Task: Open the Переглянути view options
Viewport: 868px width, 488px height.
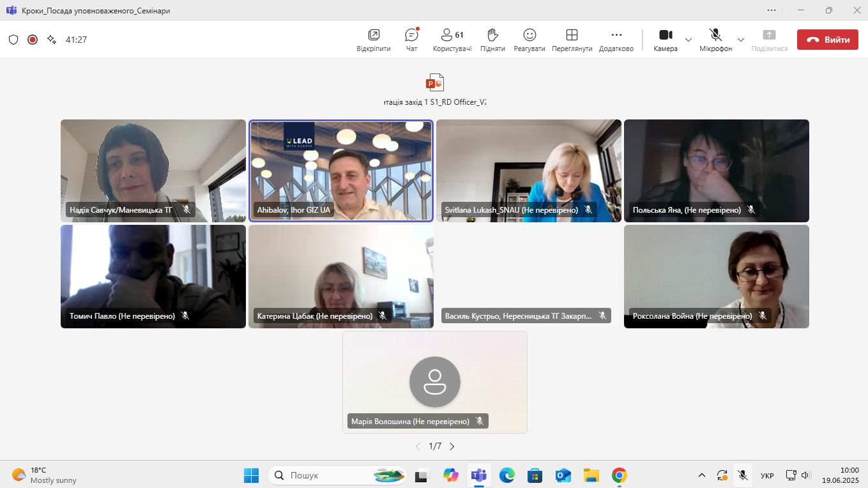Action: point(572,40)
